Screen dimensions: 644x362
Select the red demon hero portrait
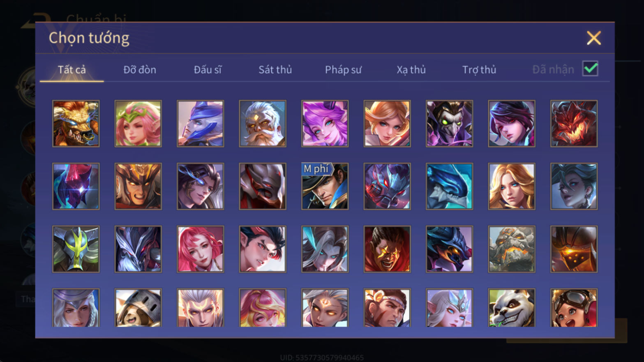(574, 124)
